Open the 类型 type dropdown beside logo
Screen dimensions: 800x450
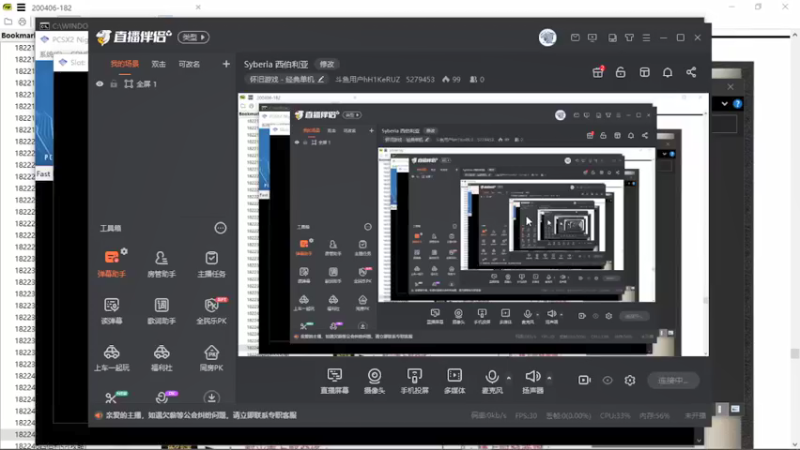193,37
